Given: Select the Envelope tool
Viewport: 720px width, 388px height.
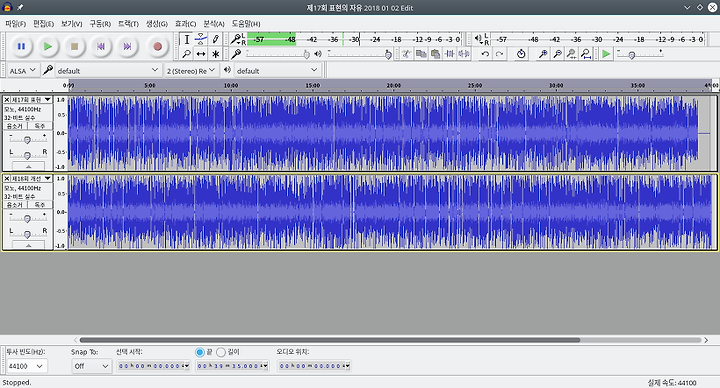Looking at the screenshot, I should click(201, 39).
